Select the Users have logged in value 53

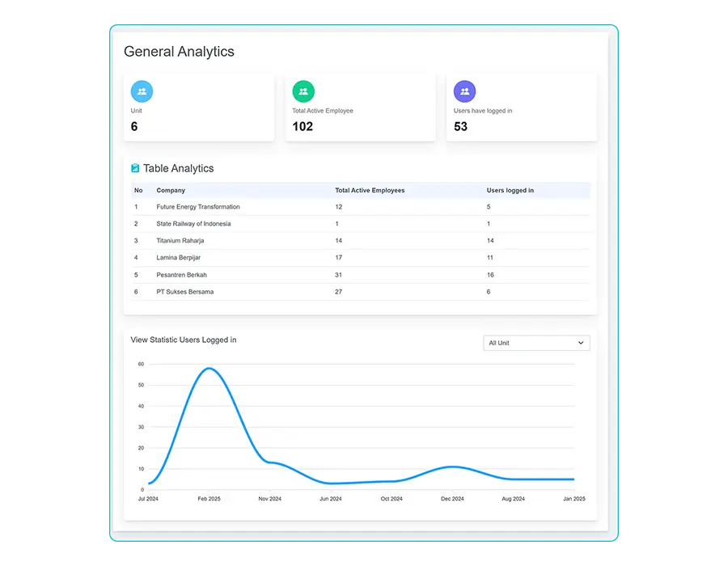pyautogui.click(x=460, y=126)
